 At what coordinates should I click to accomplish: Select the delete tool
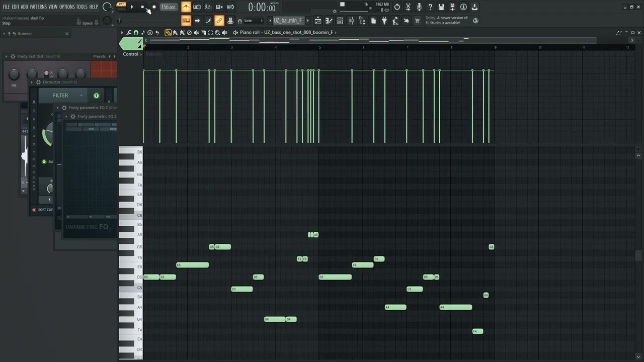pos(189,33)
